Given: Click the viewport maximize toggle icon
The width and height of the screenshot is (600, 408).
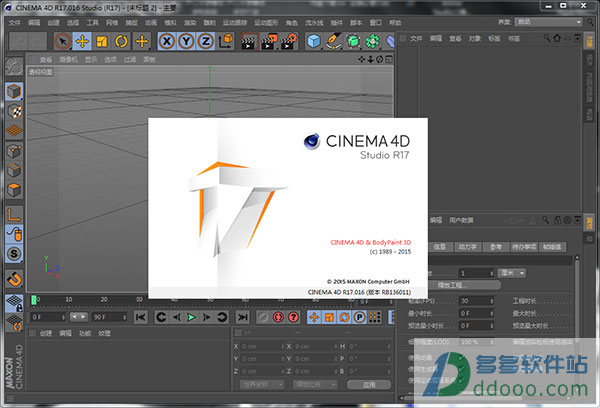Looking at the screenshot, I should 389,59.
